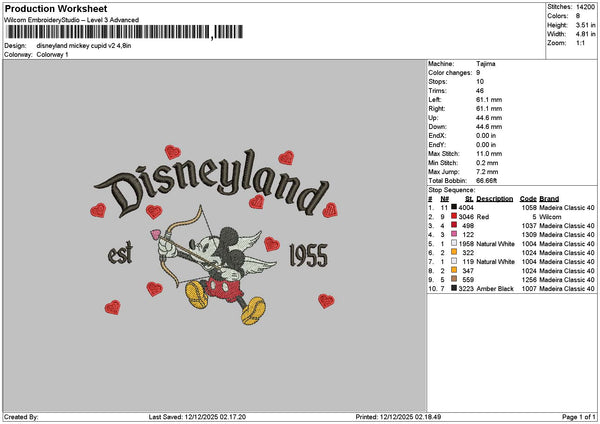
Task: Click the Production Worksheet title
Action: tap(48, 8)
